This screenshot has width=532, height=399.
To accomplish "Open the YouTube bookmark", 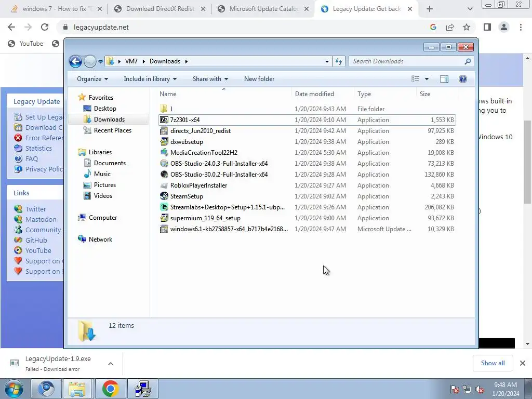I will click(x=26, y=44).
